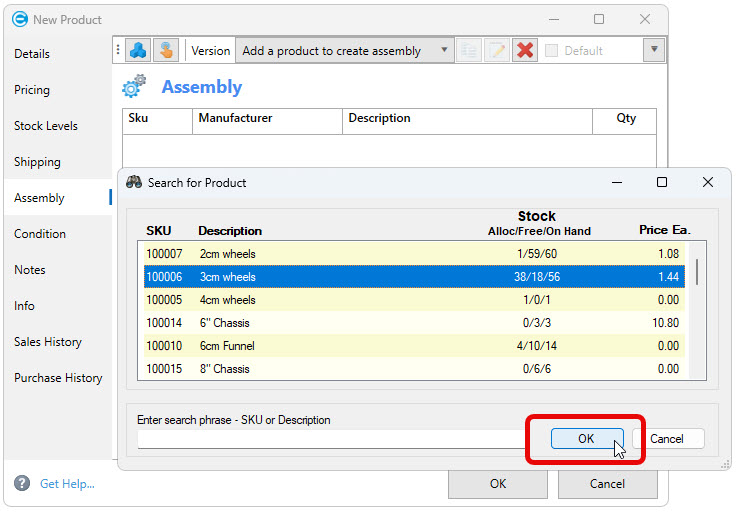Switch to the Pricing tab
Screen dimensions: 738x518
pyautogui.click(x=32, y=90)
